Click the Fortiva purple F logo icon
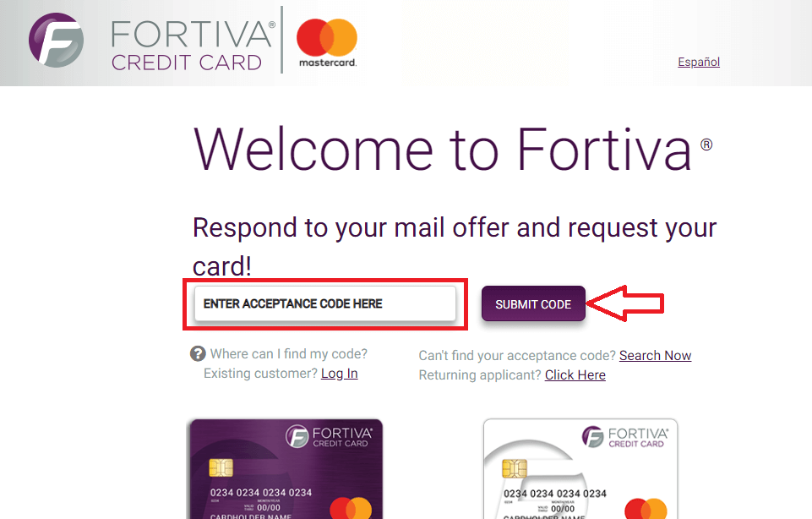The height and width of the screenshot is (519, 812). coord(57,40)
